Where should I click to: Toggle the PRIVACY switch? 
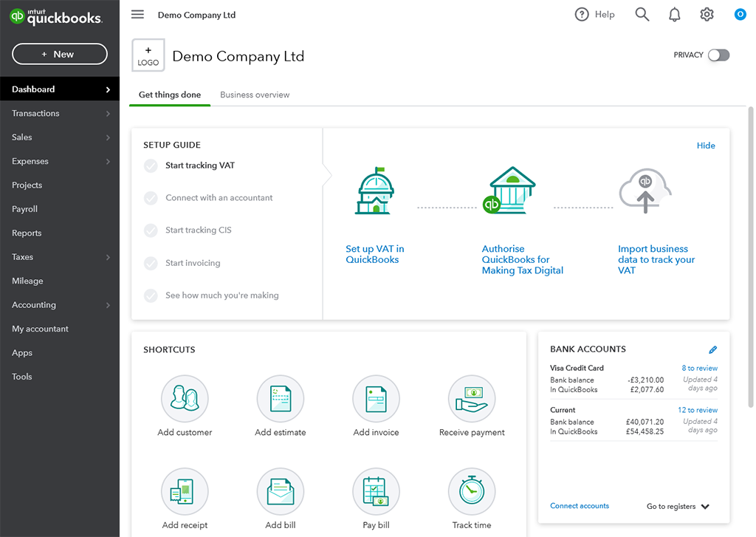[718, 55]
